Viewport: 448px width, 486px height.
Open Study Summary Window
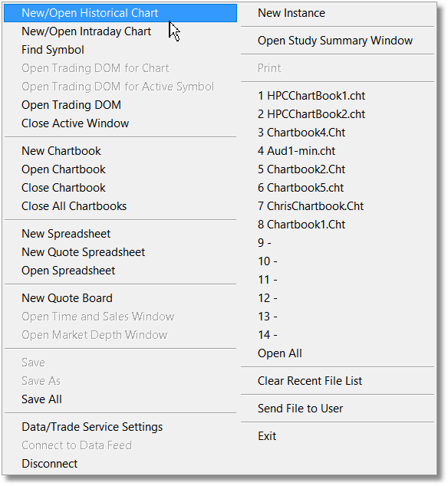pyautogui.click(x=338, y=41)
